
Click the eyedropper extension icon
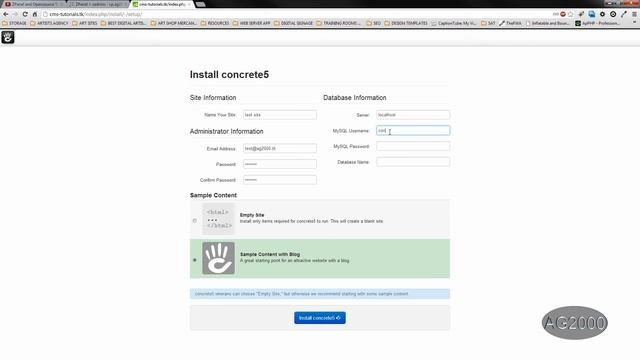coord(624,14)
